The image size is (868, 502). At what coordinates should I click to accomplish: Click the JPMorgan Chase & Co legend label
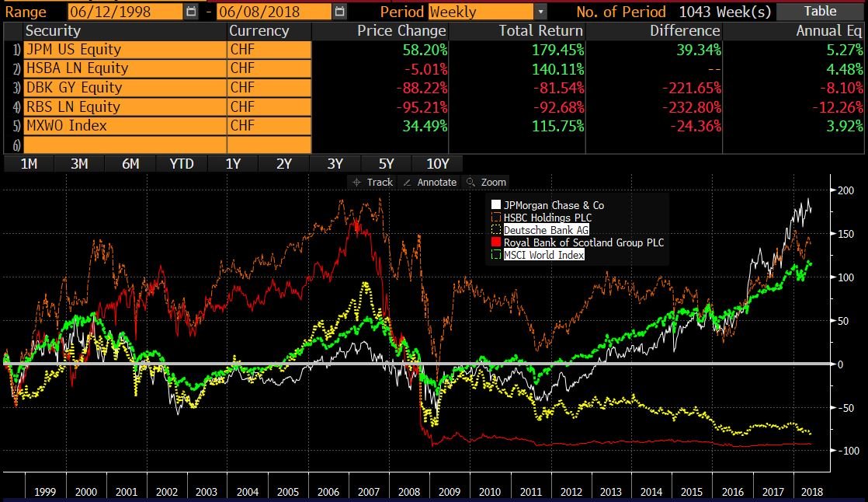coord(554,205)
